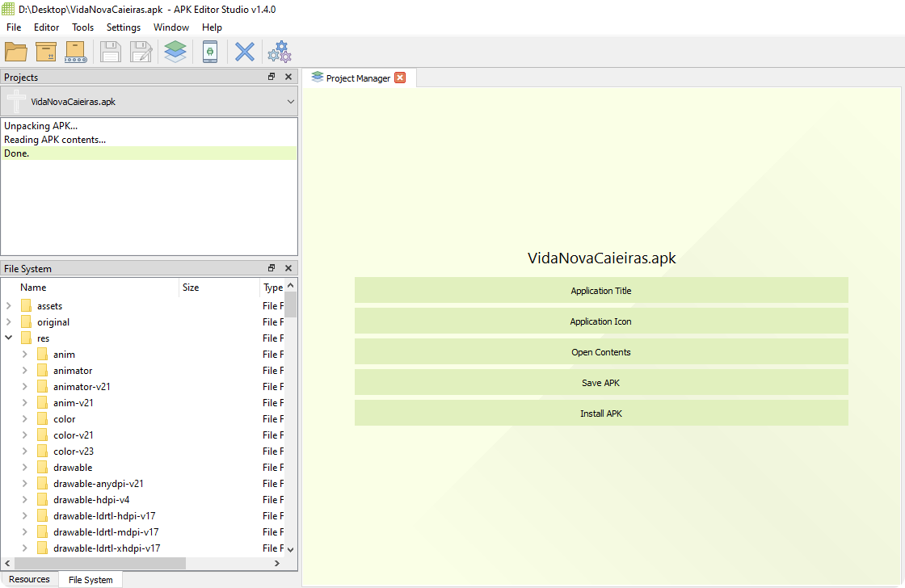
Task: Open settings with the gears icon
Action: coord(280,52)
